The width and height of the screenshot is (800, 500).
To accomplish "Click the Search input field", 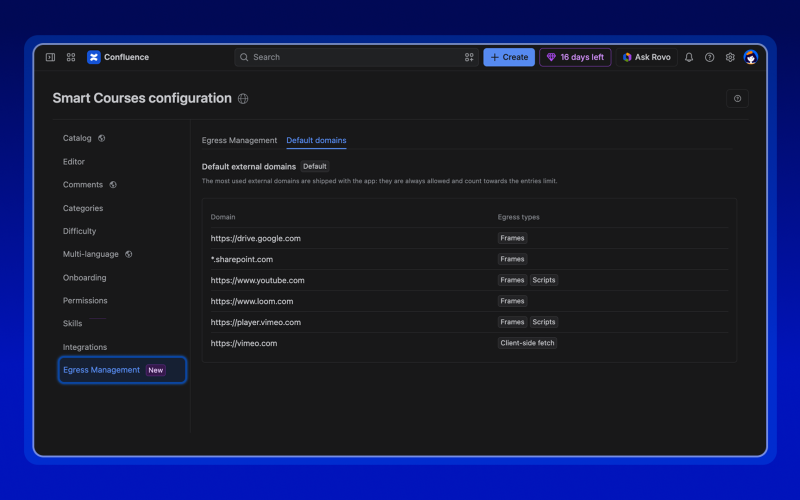I will 356,57.
